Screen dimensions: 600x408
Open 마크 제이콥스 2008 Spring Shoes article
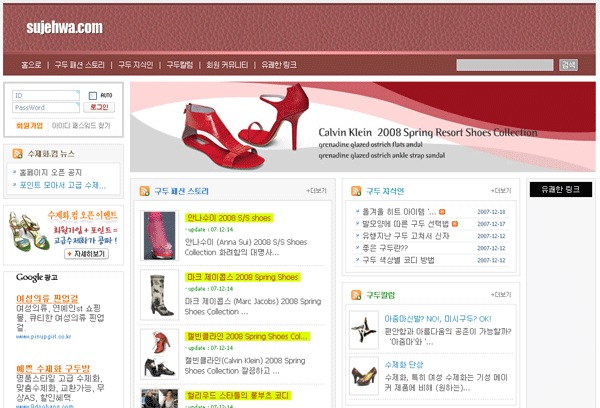[243, 277]
